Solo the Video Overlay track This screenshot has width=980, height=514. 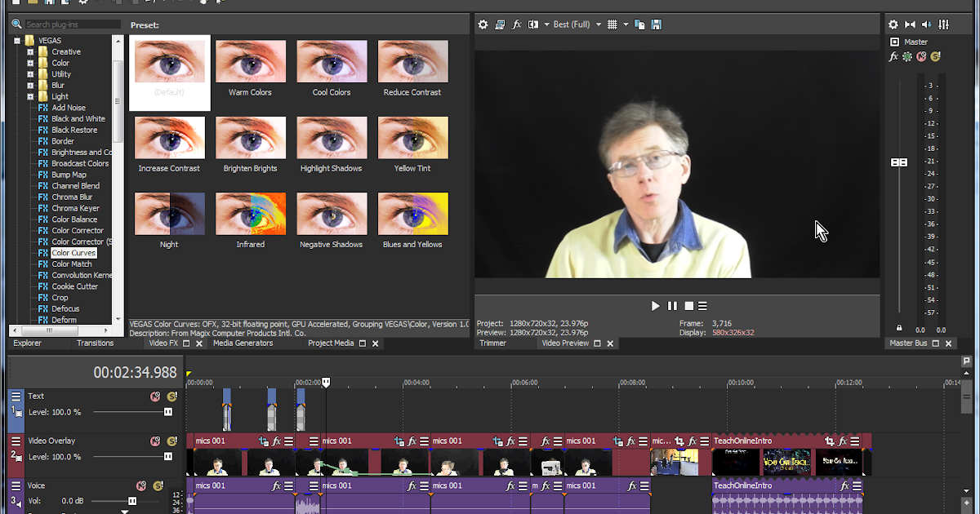click(x=171, y=441)
